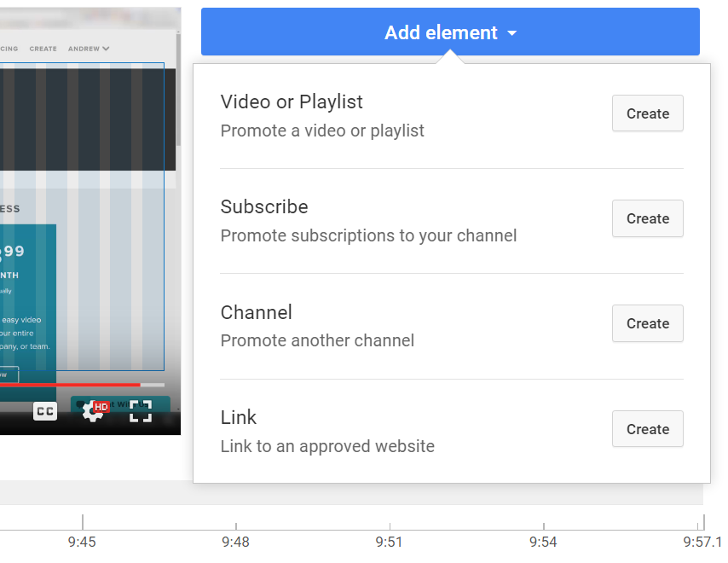Open video settings gear icon
The width and height of the screenshot is (728, 563).
click(93, 411)
